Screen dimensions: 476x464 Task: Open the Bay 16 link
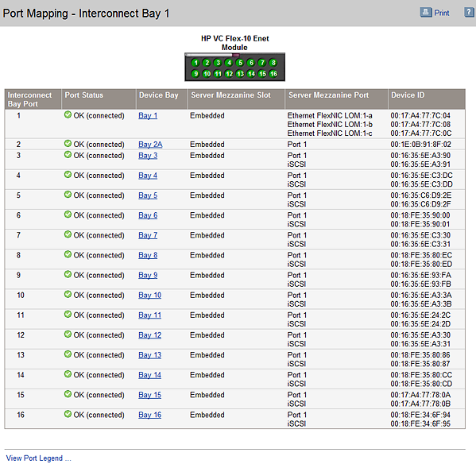click(x=149, y=415)
